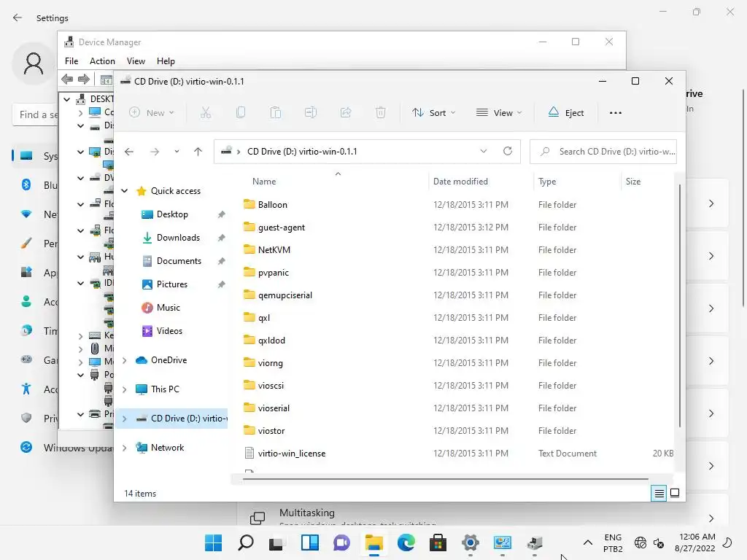The width and height of the screenshot is (747, 560).
Task: Click the Search CD Drive field
Action: 603,152
